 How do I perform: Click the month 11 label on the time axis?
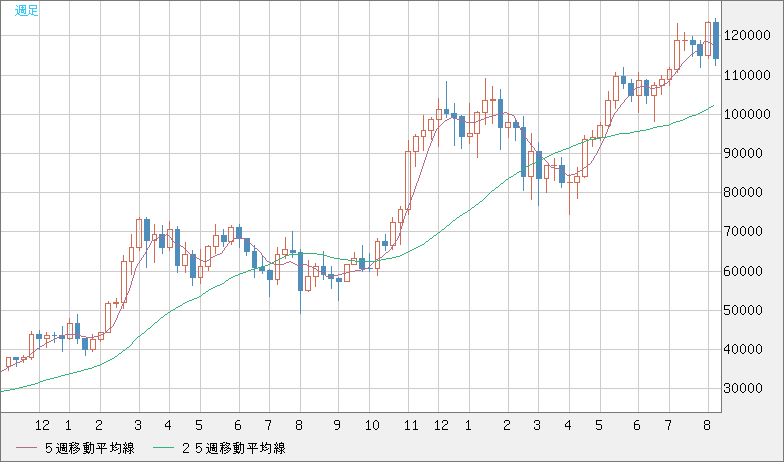click(x=411, y=426)
